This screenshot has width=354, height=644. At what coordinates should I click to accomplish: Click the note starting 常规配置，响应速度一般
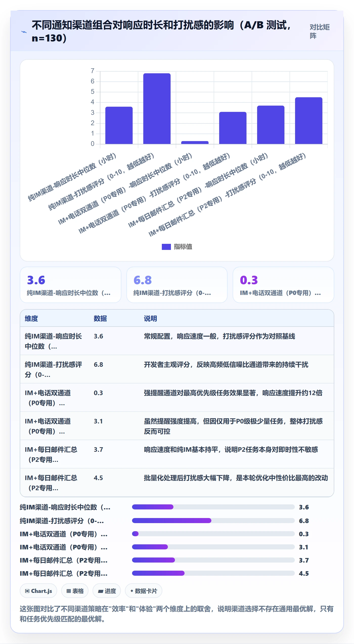[x=219, y=336]
